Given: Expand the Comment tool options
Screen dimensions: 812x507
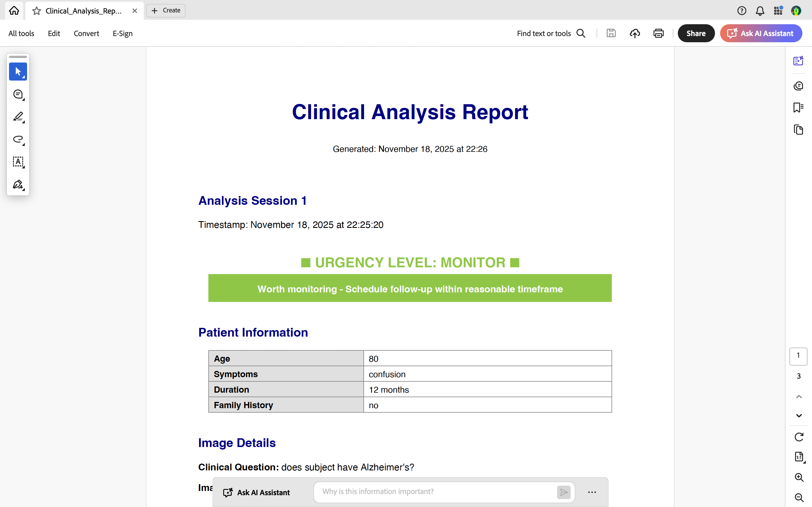Looking at the screenshot, I should pyautogui.click(x=23, y=100).
